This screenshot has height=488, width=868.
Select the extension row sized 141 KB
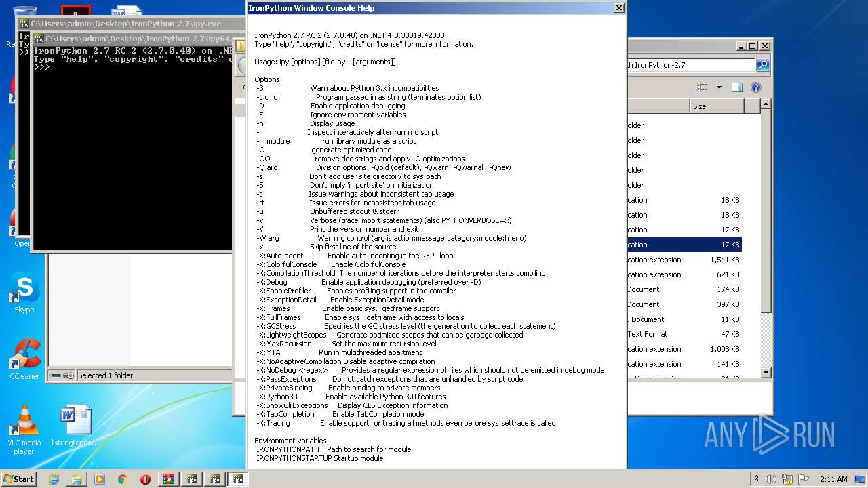click(x=684, y=364)
